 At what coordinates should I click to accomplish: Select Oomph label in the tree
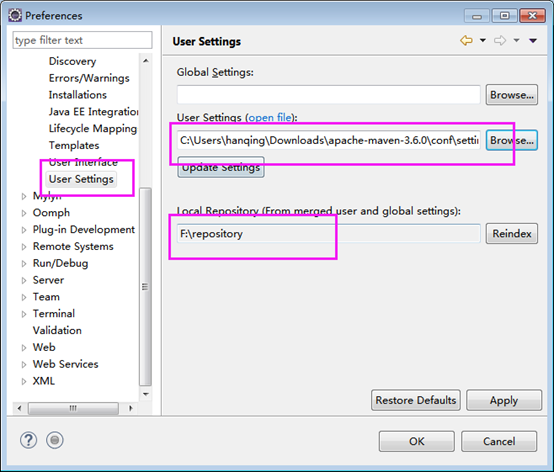tap(51, 213)
